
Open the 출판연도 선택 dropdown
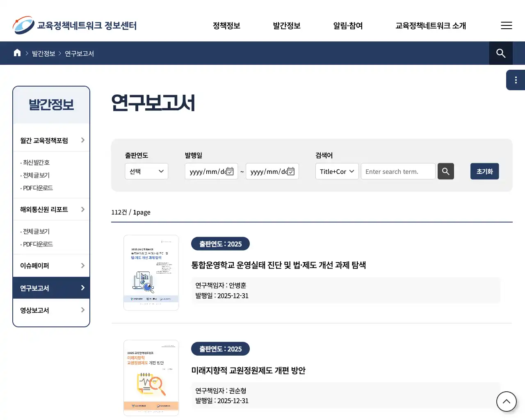pyautogui.click(x=146, y=171)
